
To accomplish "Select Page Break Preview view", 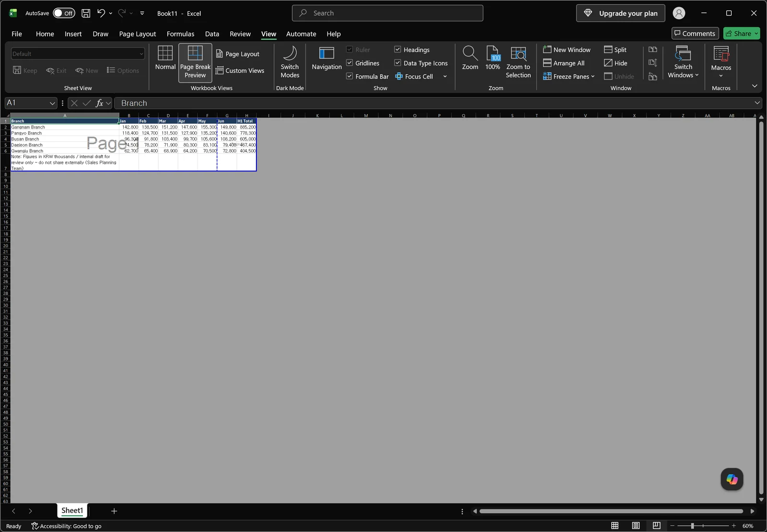I will 195,63.
